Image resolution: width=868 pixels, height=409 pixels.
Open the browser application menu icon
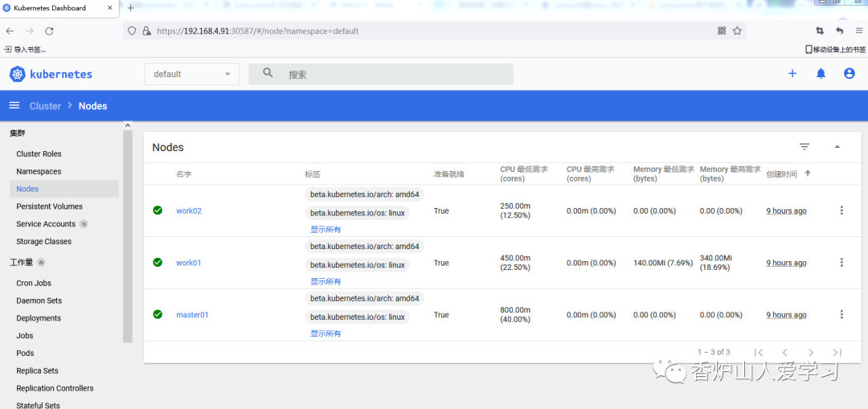(858, 31)
